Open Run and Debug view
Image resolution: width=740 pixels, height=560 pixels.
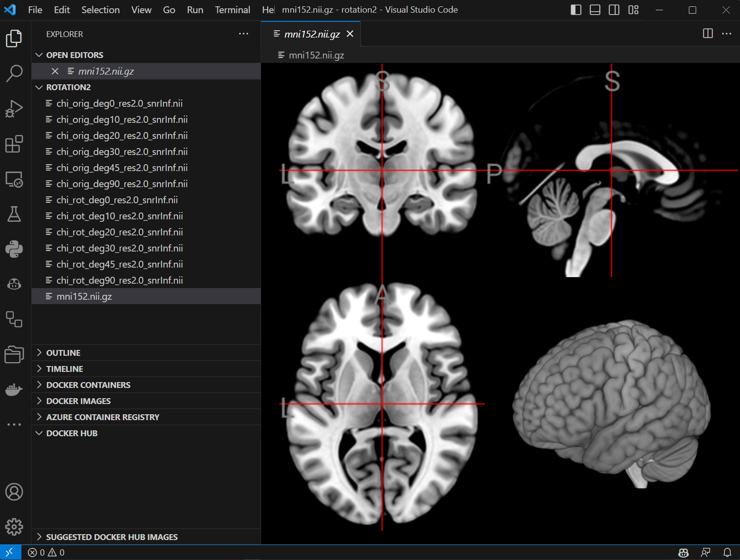point(14,109)
